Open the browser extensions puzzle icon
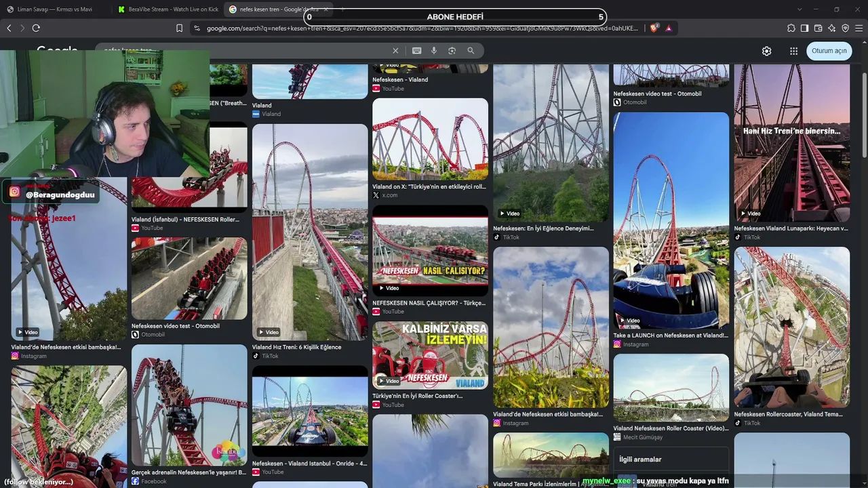This screenshot has height=488, width=868. [x=791, y=28]
